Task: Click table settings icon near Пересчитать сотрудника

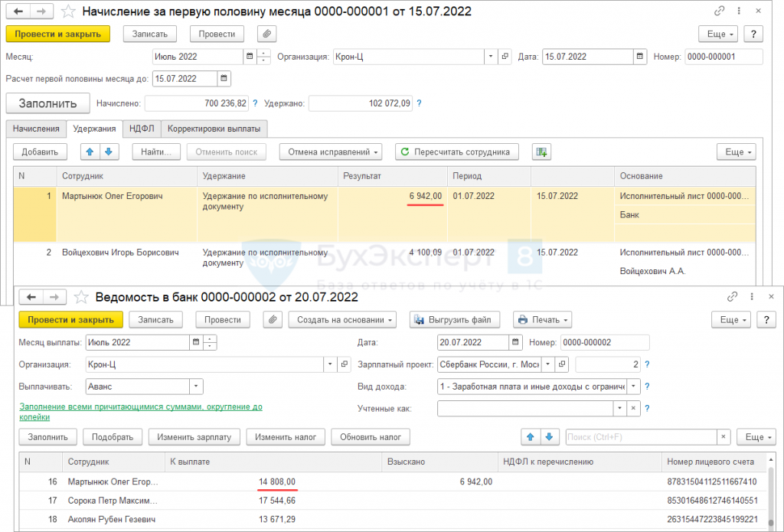Action: 542,152
